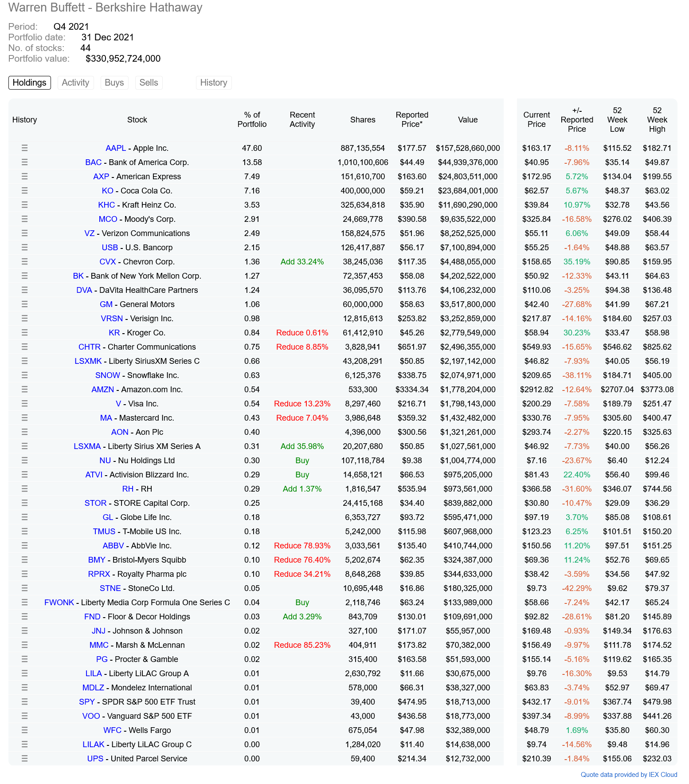Image resolution: width=689 pixels, height=784 pixels.
Task: Click history icon for Wells Fargo row
Action: (x=24, y=730)
